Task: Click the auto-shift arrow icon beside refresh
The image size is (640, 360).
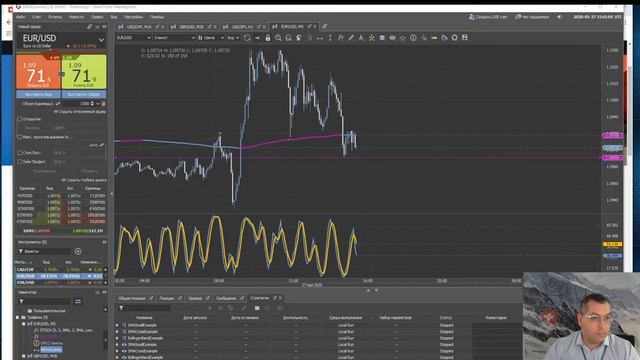Action: point(257,38)
